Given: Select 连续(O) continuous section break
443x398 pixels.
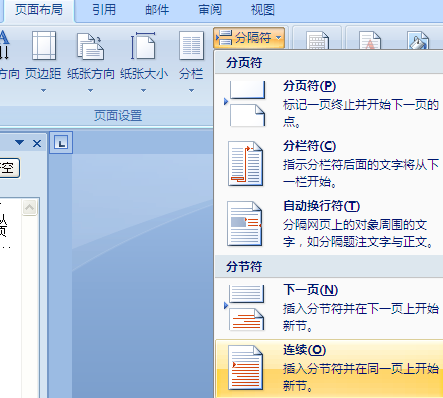Looking at the screenshot, I should point(329,368).
